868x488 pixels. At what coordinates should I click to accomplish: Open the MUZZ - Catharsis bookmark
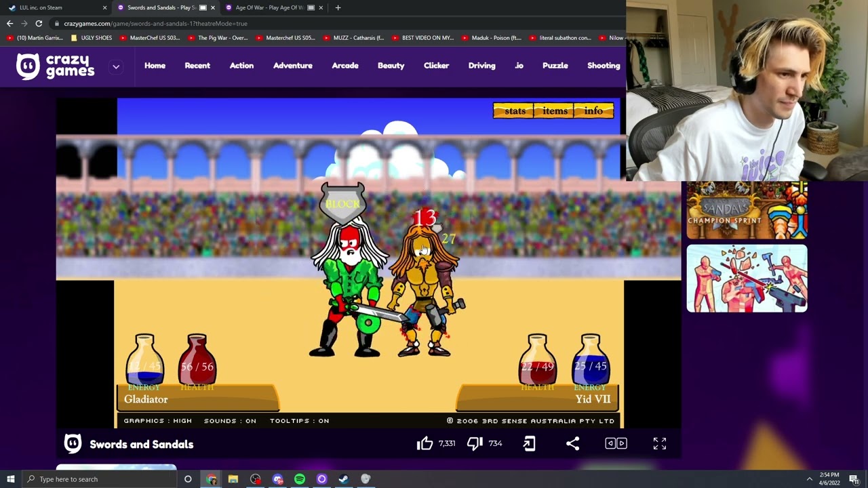(x=353, y=38)
